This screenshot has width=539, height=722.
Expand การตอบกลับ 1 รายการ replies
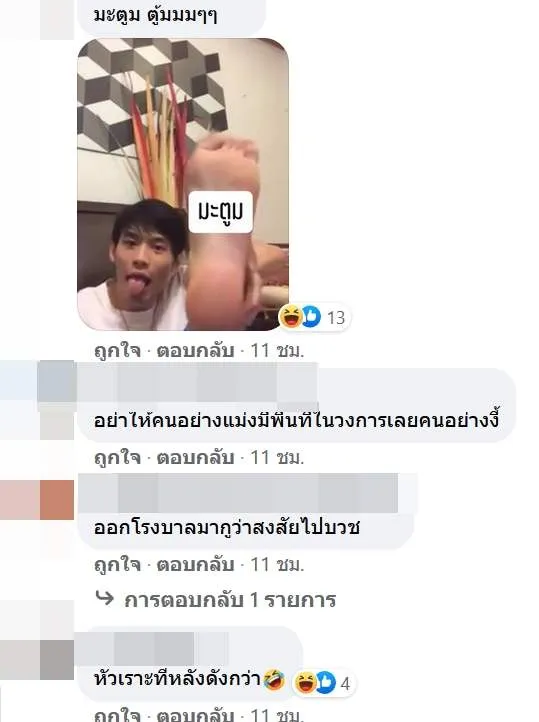230,600
